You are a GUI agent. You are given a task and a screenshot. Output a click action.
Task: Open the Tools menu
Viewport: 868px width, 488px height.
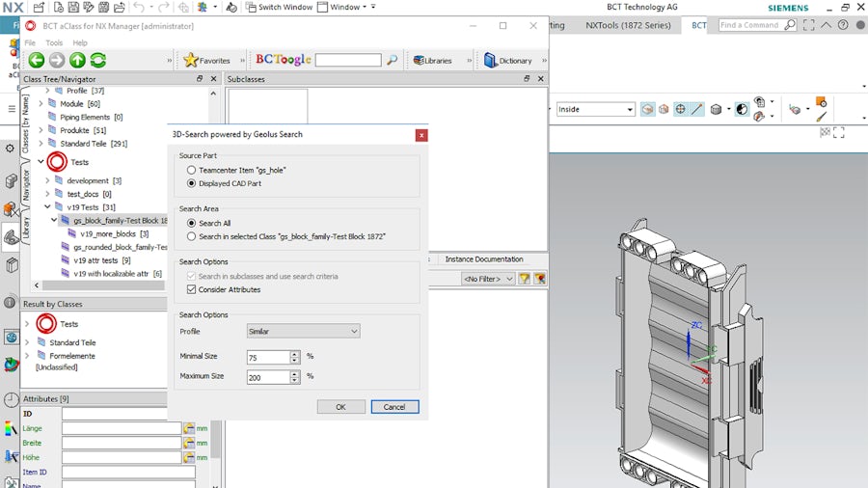pos(54,42)
